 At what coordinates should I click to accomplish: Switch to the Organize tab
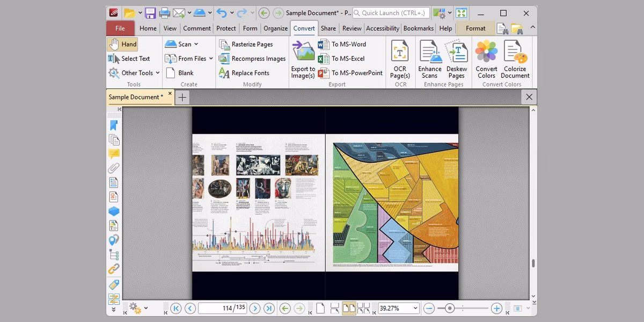(275, 28)
